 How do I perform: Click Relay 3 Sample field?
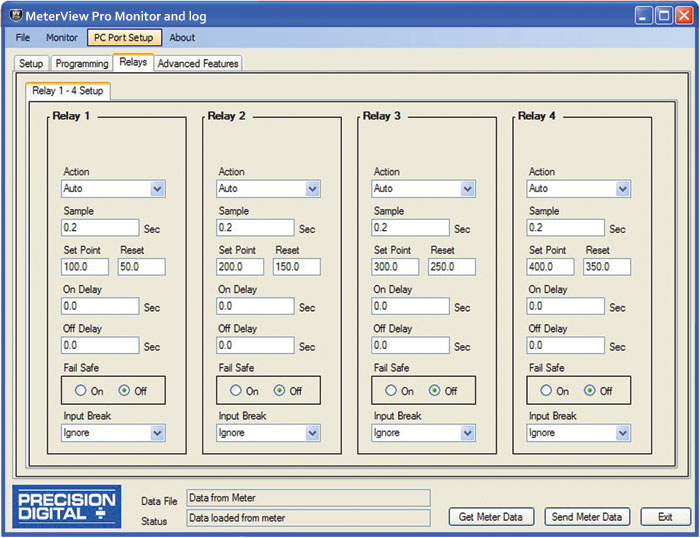point(410,228)
